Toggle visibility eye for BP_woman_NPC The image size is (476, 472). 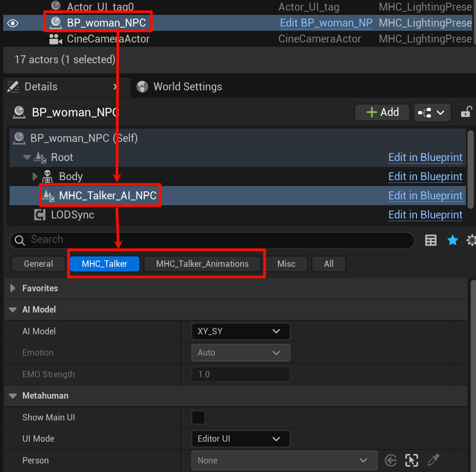(x=13, y=23)
